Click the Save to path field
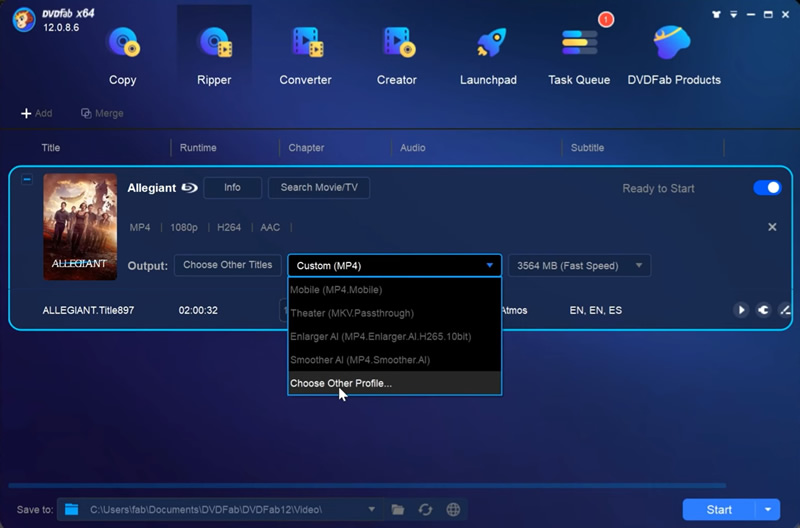Viewport: 800px width, 528px height. [x=219, y=510]
